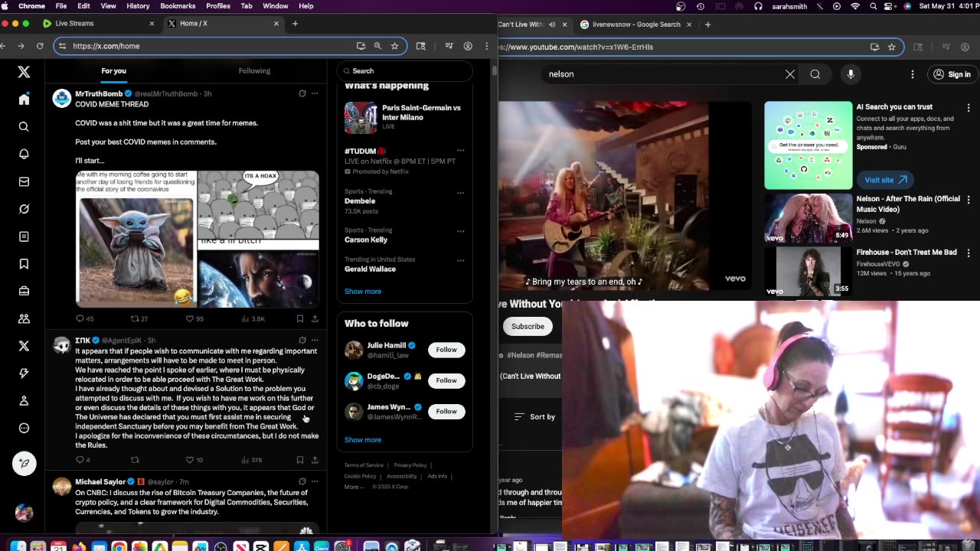Screen dimensions: 980x551
Task: Open Firehouse Don't Treat Me Bad thumbnail
Action: tap(808, 271)
